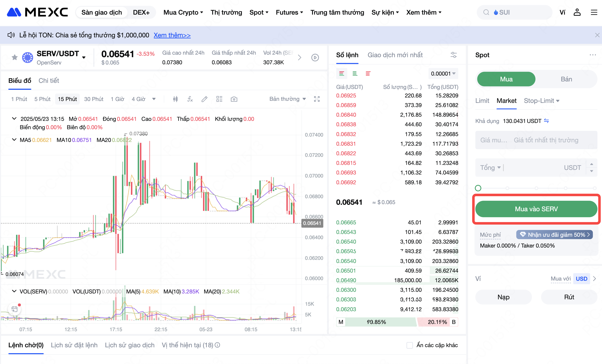Show buy orders only order book view
The image size is (602, 364).
pos(355,73)
